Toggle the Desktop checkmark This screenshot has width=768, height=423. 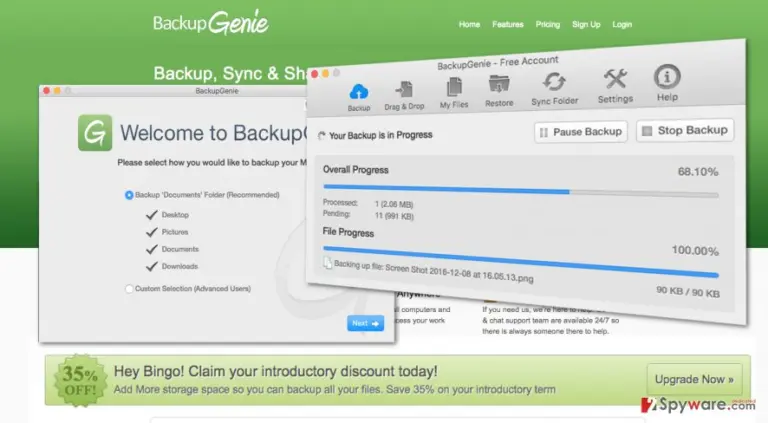click(x=152, y=214)
